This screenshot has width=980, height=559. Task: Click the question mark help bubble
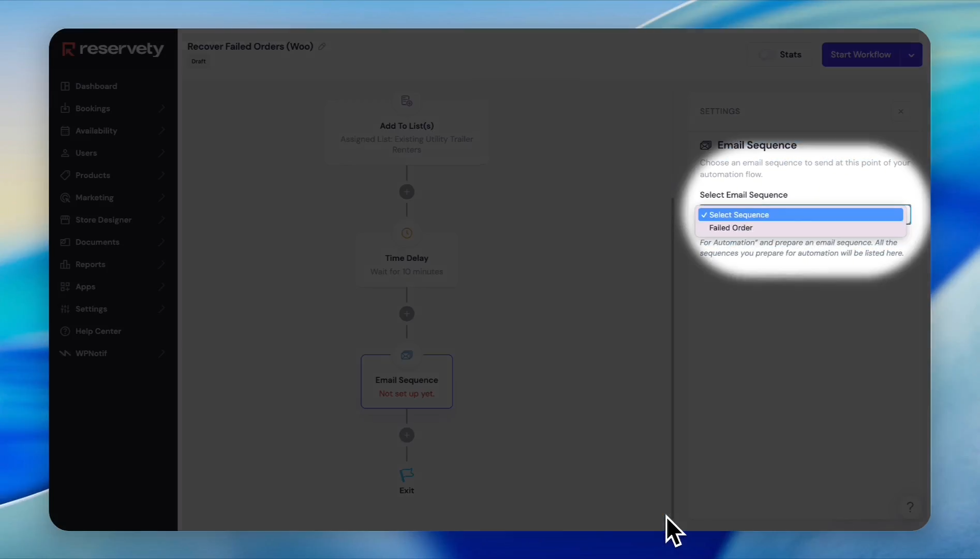tap(910, 507)
